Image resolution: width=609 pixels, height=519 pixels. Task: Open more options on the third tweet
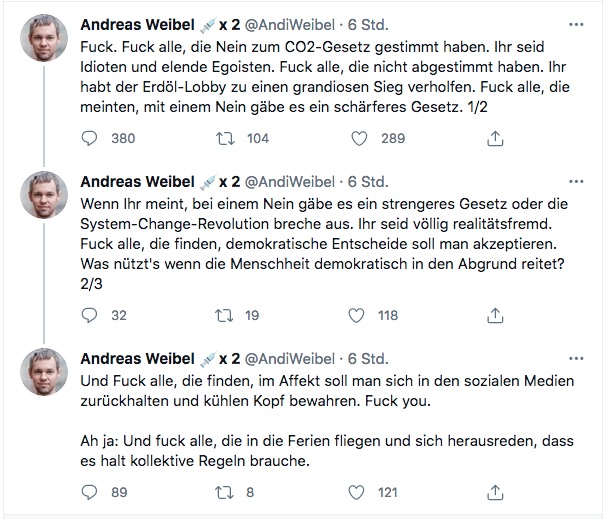point(575,358)
